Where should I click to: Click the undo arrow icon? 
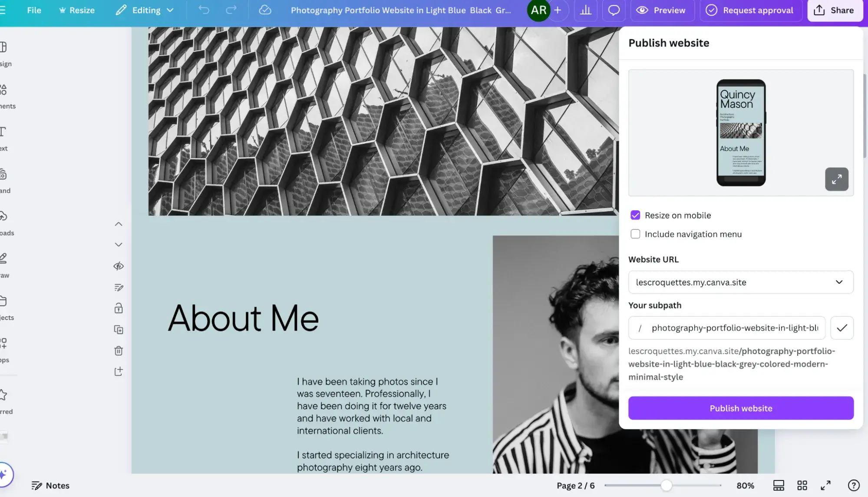coord(203,11)
